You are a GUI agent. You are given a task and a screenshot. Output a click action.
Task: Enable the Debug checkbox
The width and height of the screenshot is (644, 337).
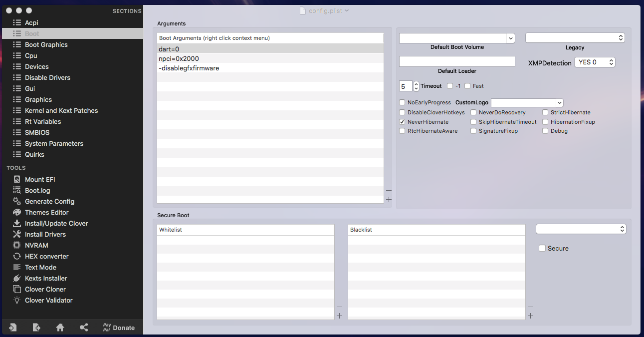point(545,131)
